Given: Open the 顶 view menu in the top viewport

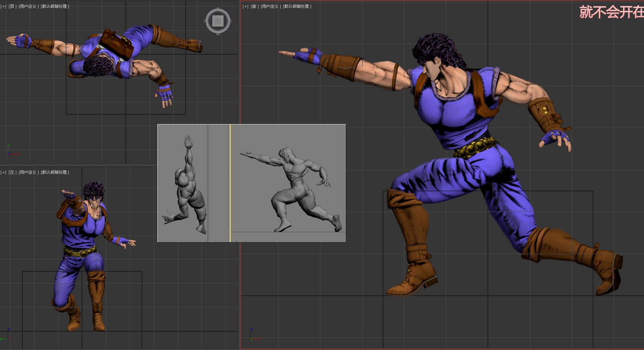Looking at the screenshot, I should coord(12,6).
